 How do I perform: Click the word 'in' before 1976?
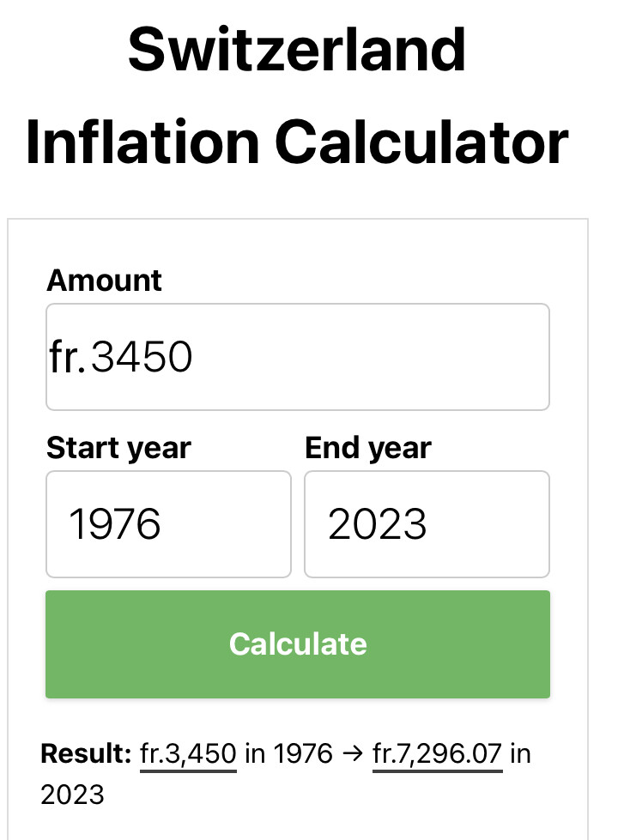[254, 754]
